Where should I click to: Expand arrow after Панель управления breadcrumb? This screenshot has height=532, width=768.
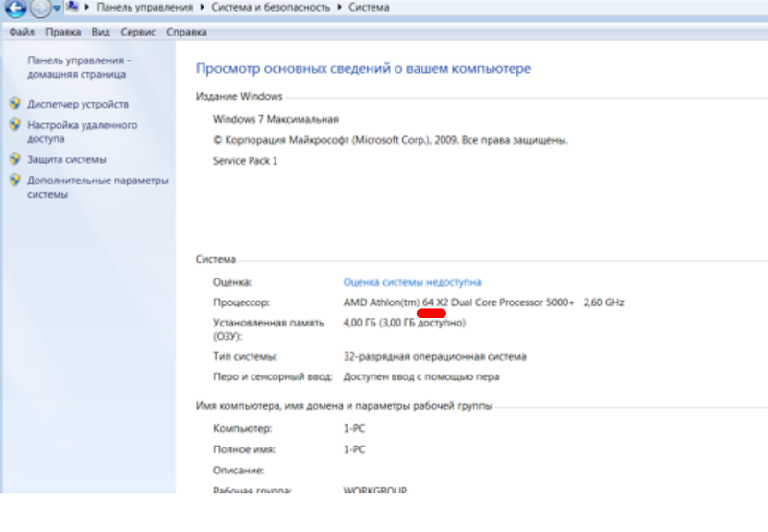pyautogui.click(x=202, y=7)
